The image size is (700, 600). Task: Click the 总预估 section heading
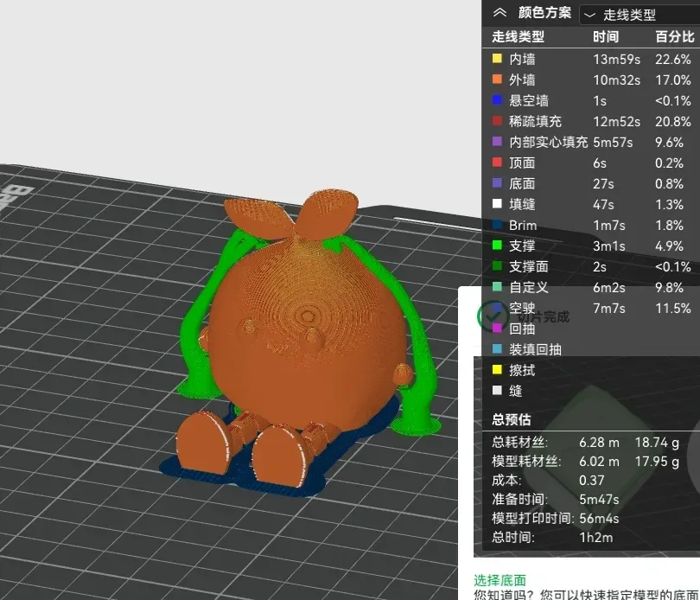[x=512, y=419]
